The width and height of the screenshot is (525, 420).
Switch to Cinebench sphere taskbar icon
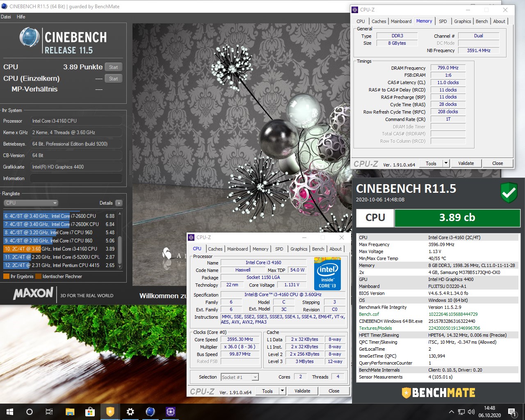pos(151,412)
